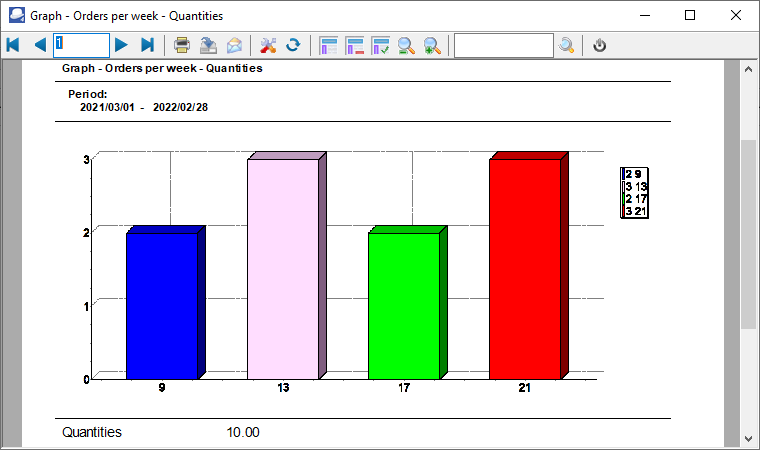This screenshot has height=450, width=760.
Task: Click y-axis label 3
Action: tap(86, 159)
